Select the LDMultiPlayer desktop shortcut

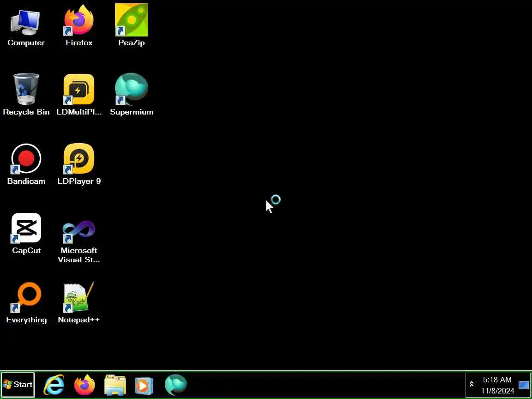click(x=79, y=95)
